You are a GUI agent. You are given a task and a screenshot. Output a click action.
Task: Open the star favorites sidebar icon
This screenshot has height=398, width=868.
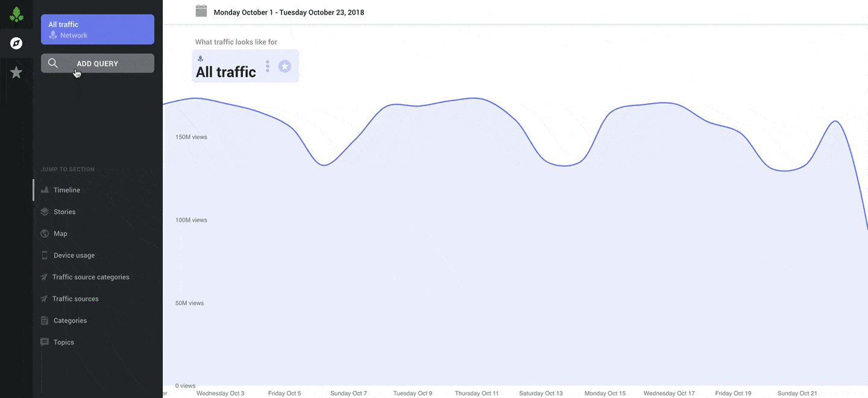pyautogui.click(x=16, y=72)
